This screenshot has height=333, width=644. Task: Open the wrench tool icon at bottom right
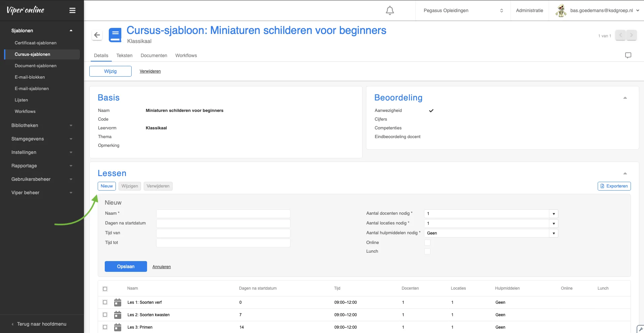point(641,329)
